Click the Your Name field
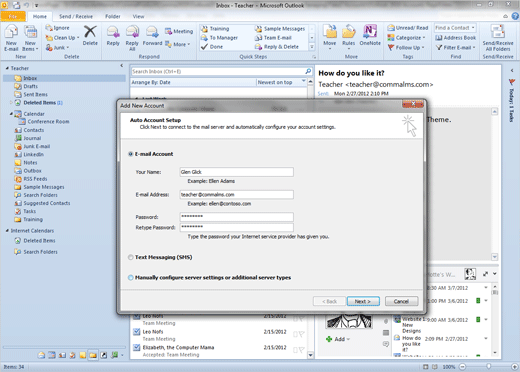The width and height of the screenshot is (520, 372). (x=237, y=172)
